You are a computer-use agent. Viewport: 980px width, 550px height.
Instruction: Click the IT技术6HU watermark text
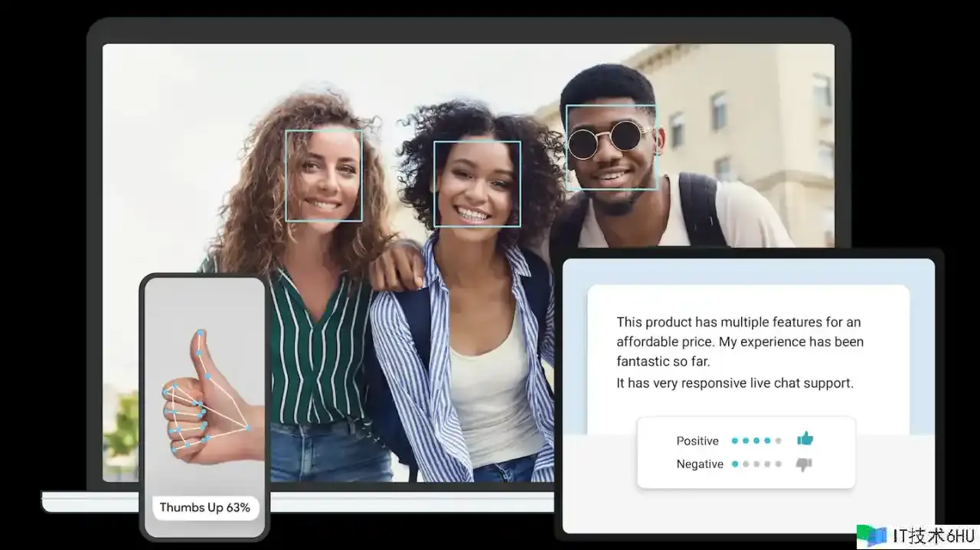click(x=931, y=535)
